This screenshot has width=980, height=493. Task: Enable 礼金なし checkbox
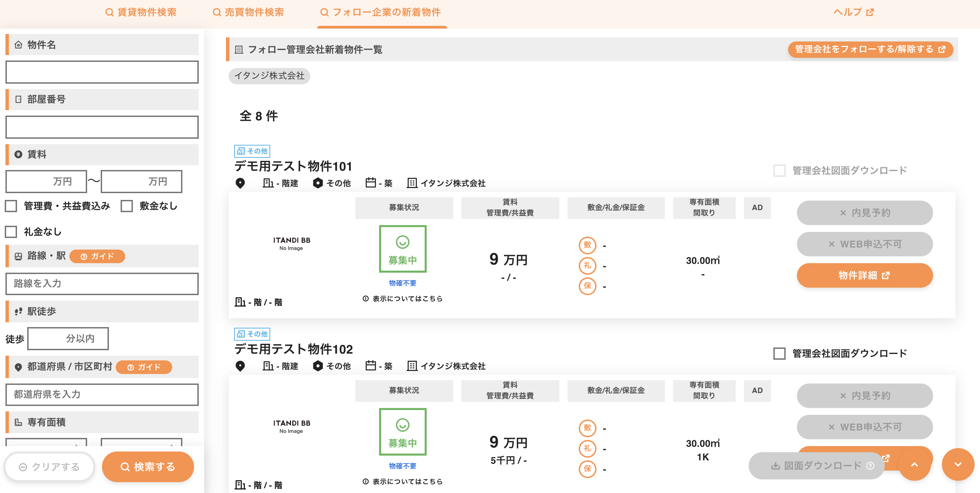click(x=11, y=232)
